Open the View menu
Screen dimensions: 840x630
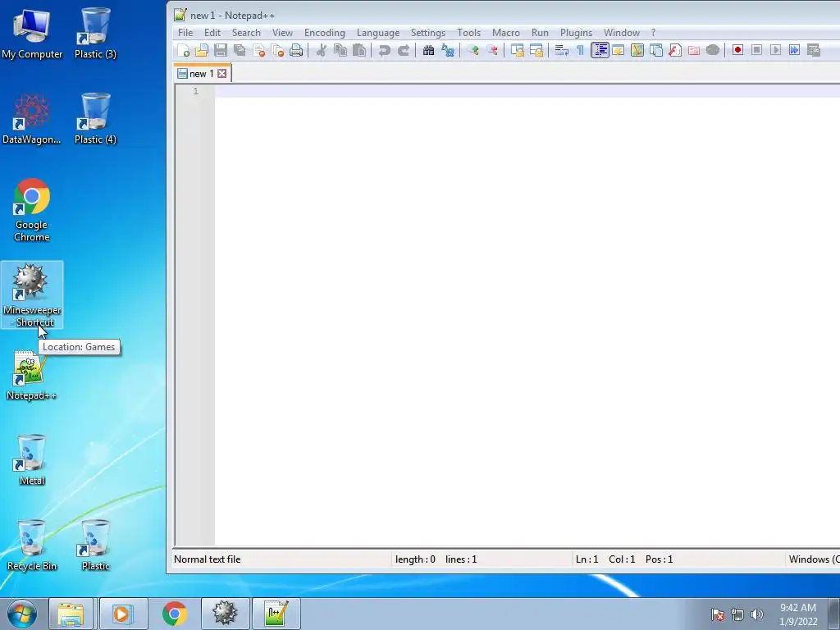pyautogui.click(x=282, y=33)
